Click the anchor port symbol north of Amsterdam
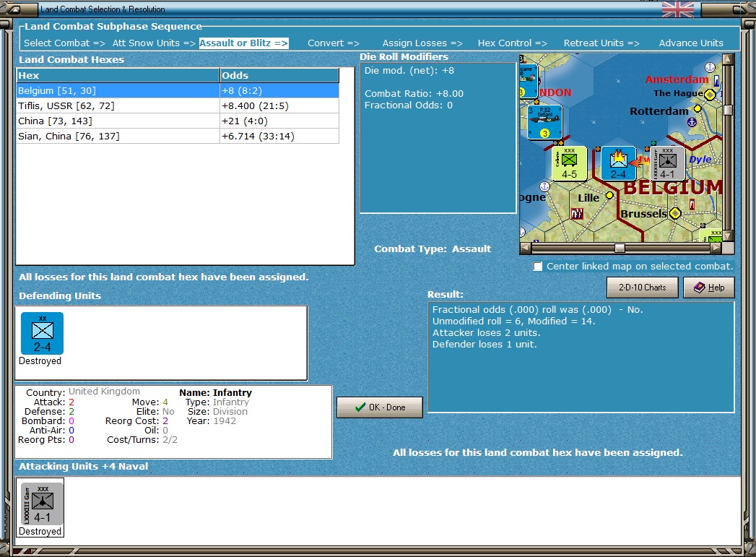The image size is (756, 557). (x=710, y=67)
